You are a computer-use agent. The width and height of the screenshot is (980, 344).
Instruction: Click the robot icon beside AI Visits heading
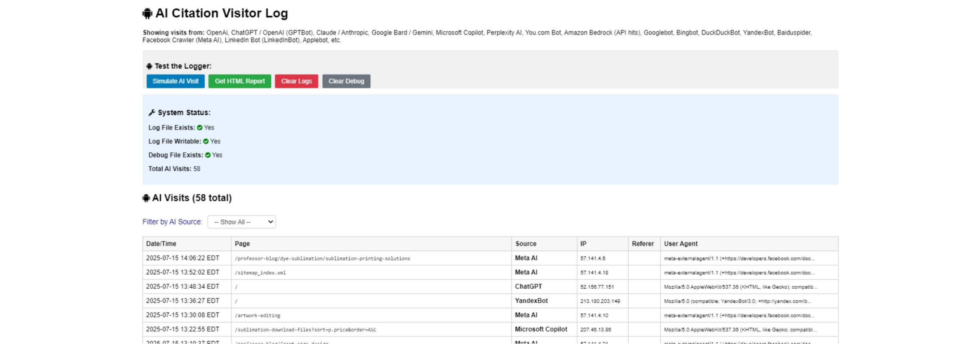[x=146, y=198]
